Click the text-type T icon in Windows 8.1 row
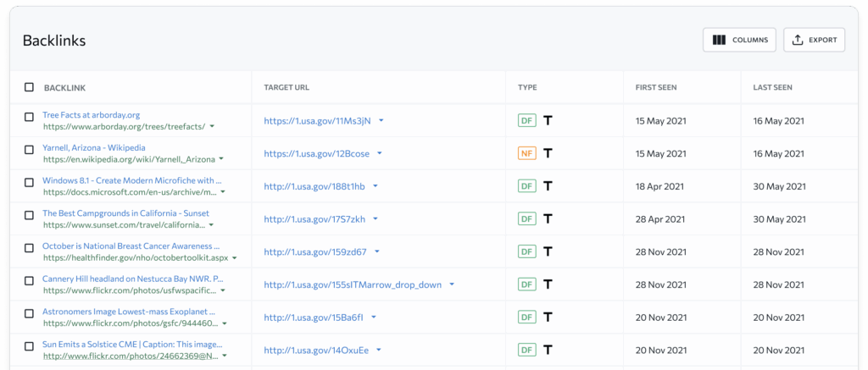The image size is (868, 370). (548, 185)
